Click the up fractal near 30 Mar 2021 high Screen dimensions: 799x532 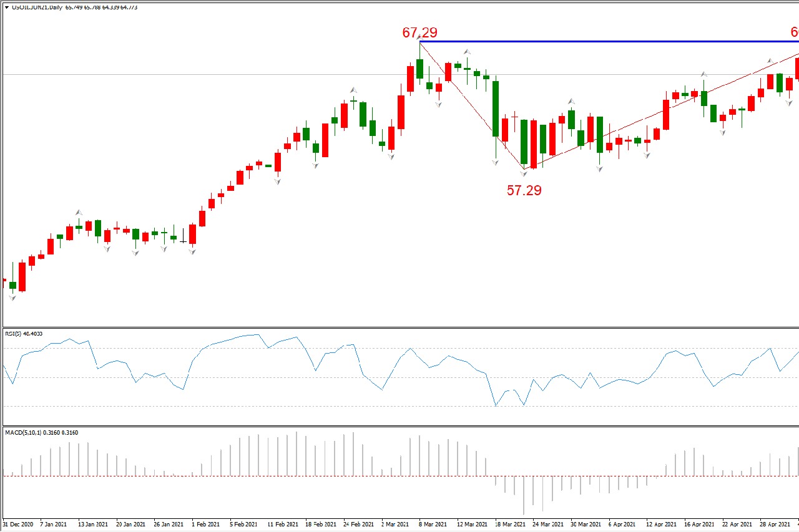click(571, 101)
